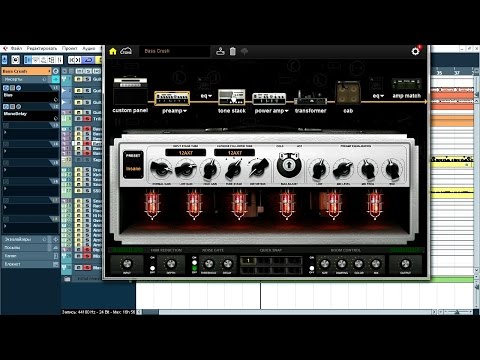Save the preset with the save icon
This screenshot has height=360, width=480.
point(220,51)
